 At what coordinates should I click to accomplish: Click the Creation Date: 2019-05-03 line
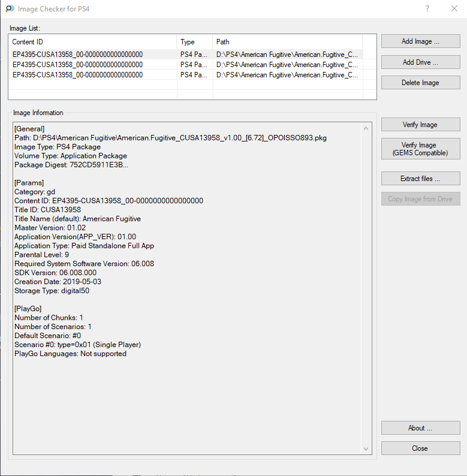(x=58, y=282)
